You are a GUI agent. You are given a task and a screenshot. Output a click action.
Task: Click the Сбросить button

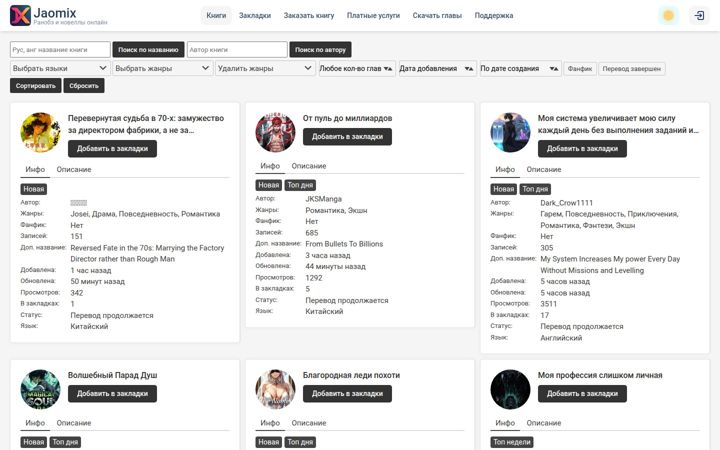84,86
